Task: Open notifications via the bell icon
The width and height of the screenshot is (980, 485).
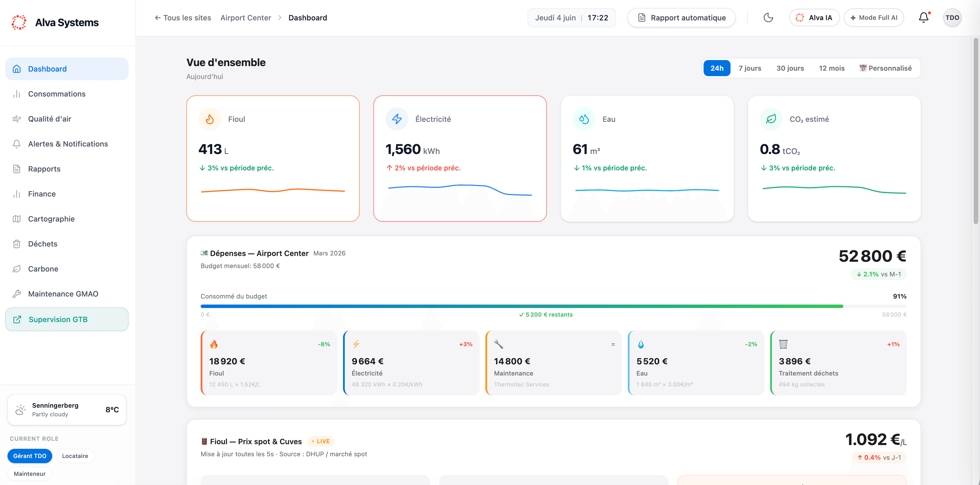Action: point(924,18)
